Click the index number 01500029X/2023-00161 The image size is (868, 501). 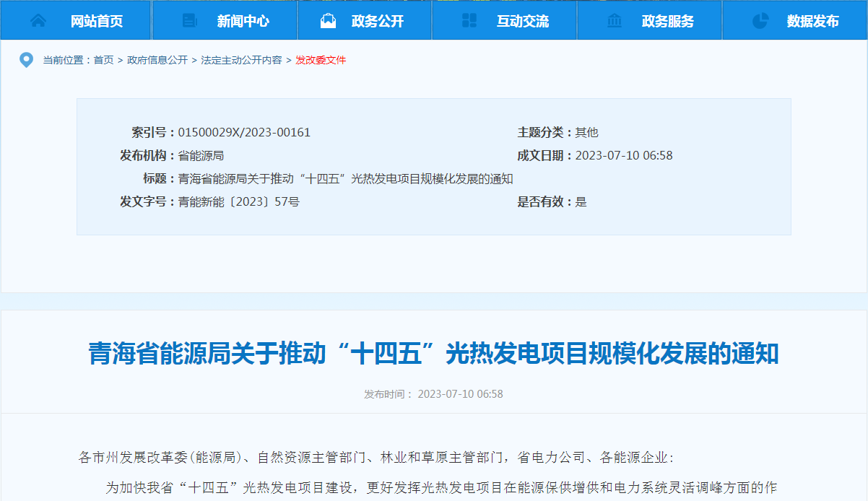[244, 132]
